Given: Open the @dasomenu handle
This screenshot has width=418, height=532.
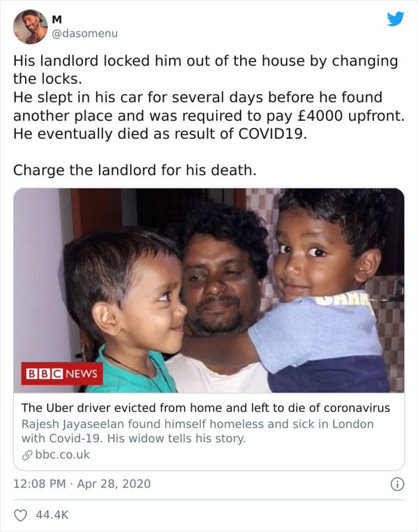Looking at the screenshot, I should point(84,34).
